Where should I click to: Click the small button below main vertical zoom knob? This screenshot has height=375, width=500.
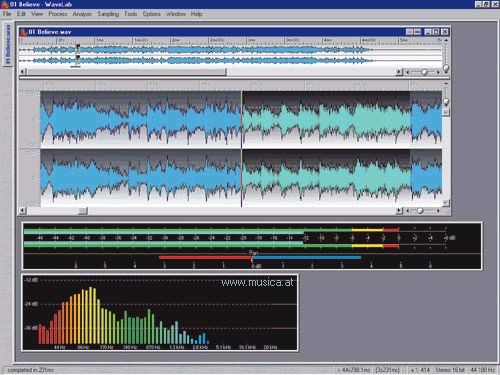click(446, 112)
